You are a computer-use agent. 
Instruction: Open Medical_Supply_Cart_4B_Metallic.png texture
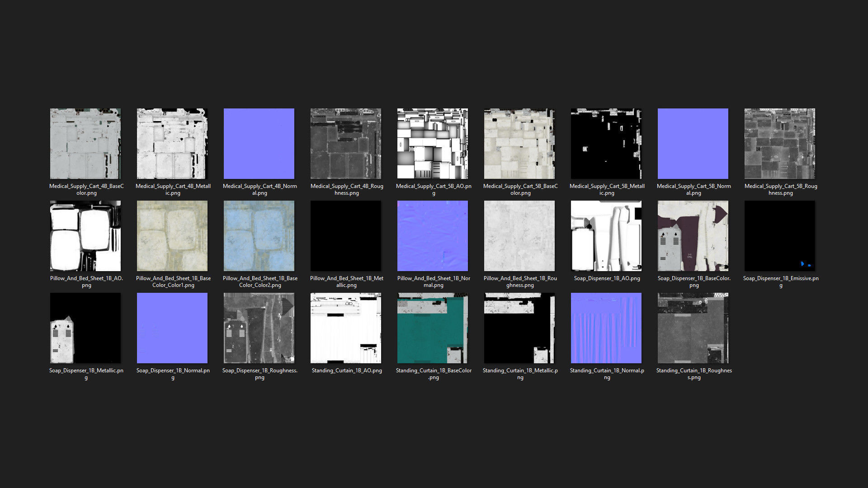point(172,144)
